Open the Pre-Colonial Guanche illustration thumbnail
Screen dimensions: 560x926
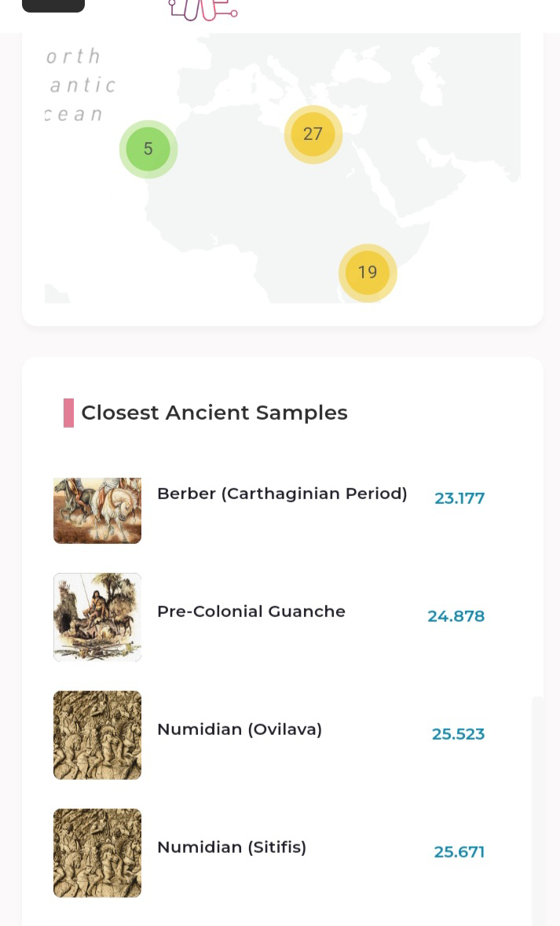click(x=97, y=616)
